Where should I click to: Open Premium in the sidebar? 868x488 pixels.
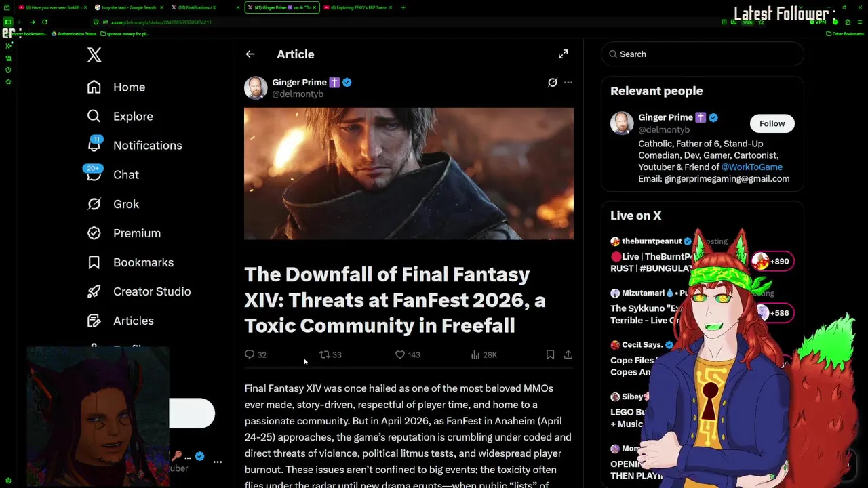[x=123, y=232]
